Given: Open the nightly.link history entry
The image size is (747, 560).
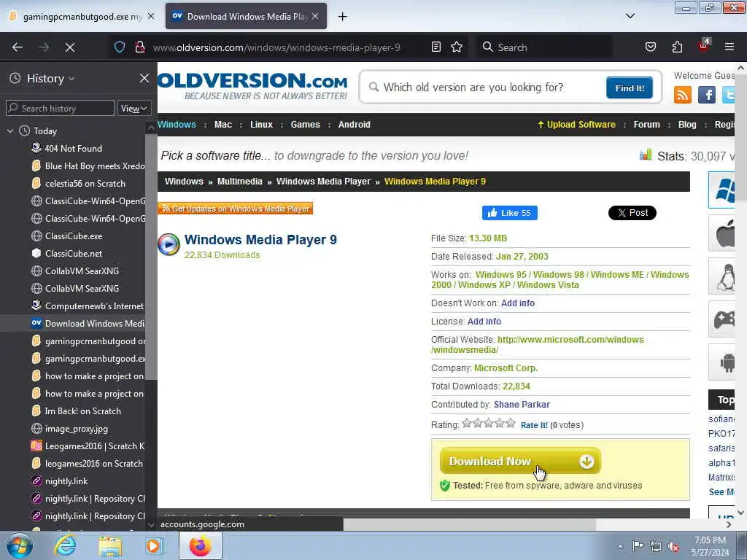Looking at the screenshot, I should pyautogui.click(x=66, y=481).
